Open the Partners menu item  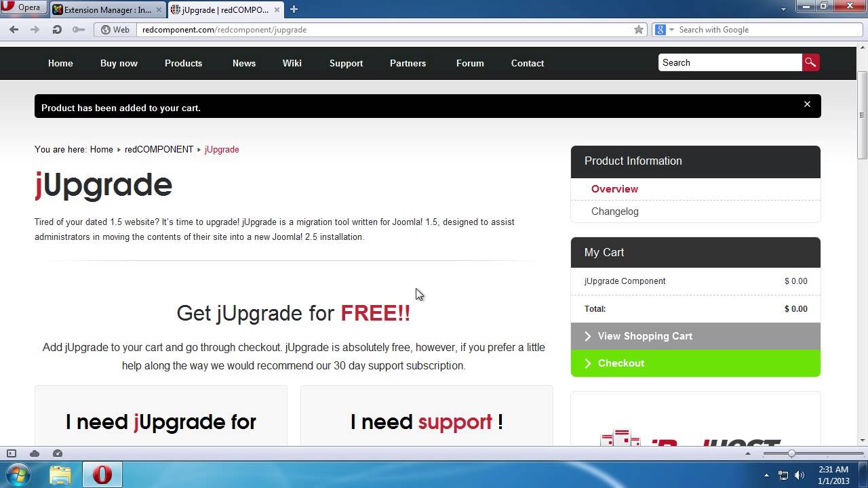[x=408, y=63]
